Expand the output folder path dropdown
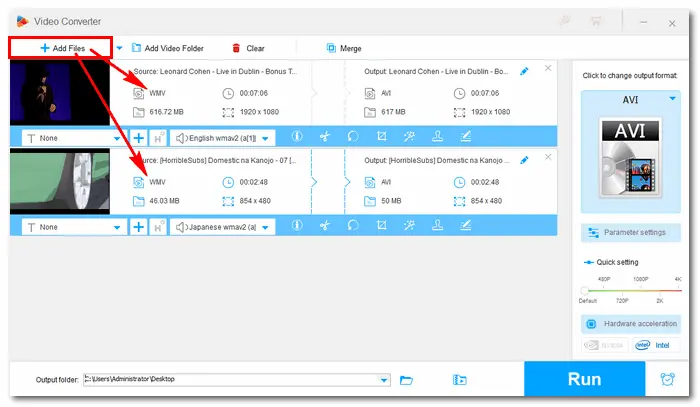Viewport: 700px width, 407px height. (384, 380)
